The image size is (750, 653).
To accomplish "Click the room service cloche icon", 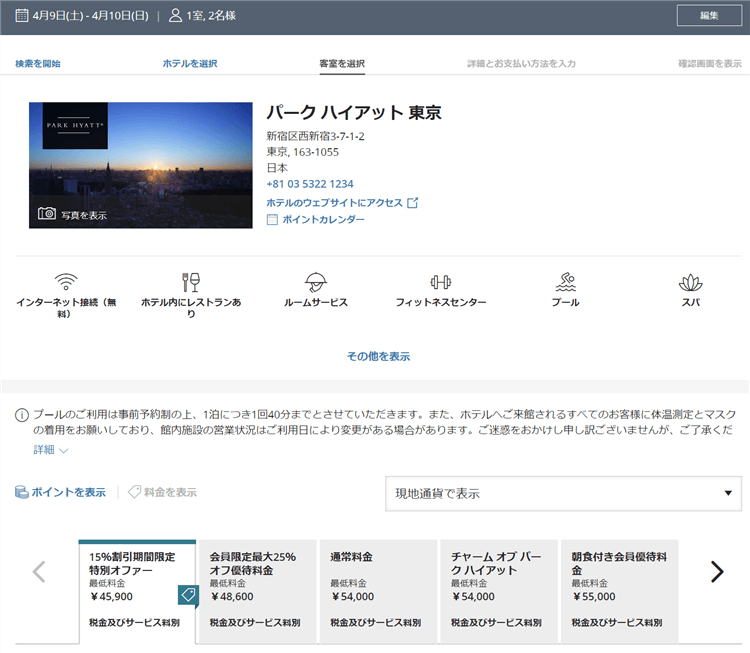I will pos(316,281).
